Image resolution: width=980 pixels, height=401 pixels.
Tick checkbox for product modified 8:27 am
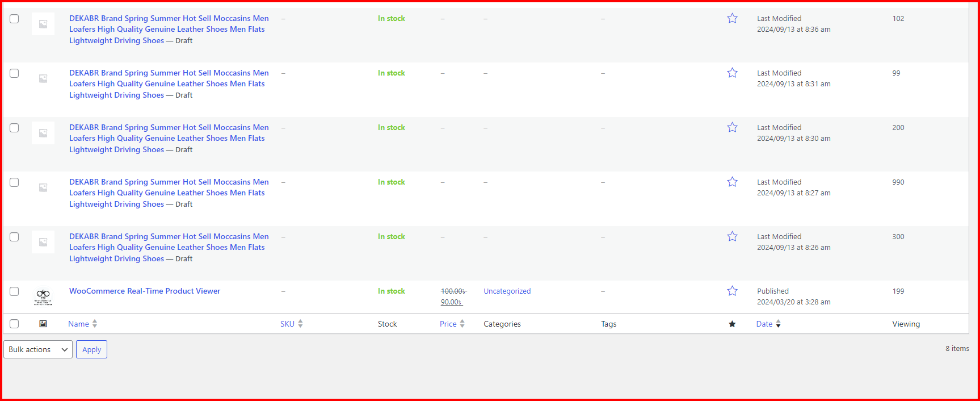point(14,182)
